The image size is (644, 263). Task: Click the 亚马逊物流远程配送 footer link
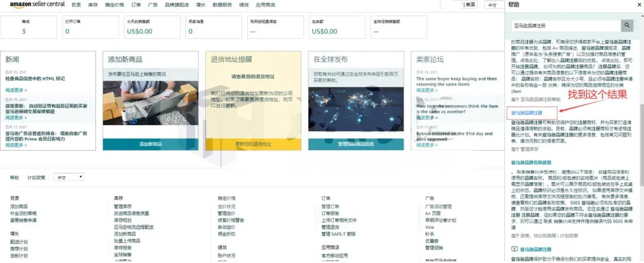[x=134, y=227]
